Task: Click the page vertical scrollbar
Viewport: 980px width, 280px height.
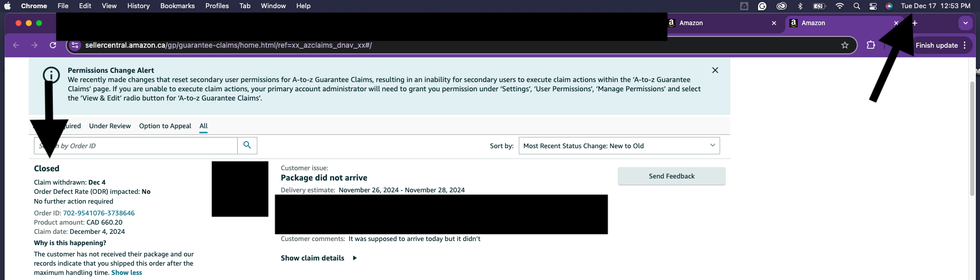Action: (972, 138)
